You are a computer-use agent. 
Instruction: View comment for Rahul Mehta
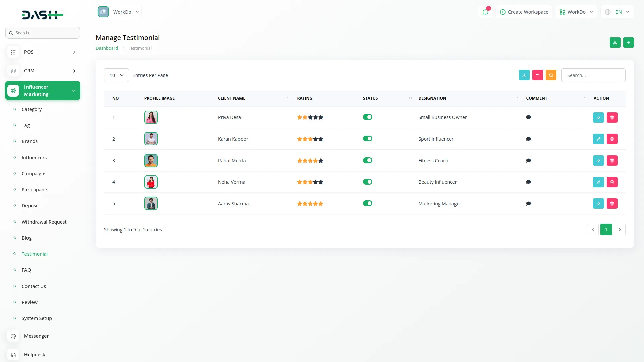click(x=528, y=161)
